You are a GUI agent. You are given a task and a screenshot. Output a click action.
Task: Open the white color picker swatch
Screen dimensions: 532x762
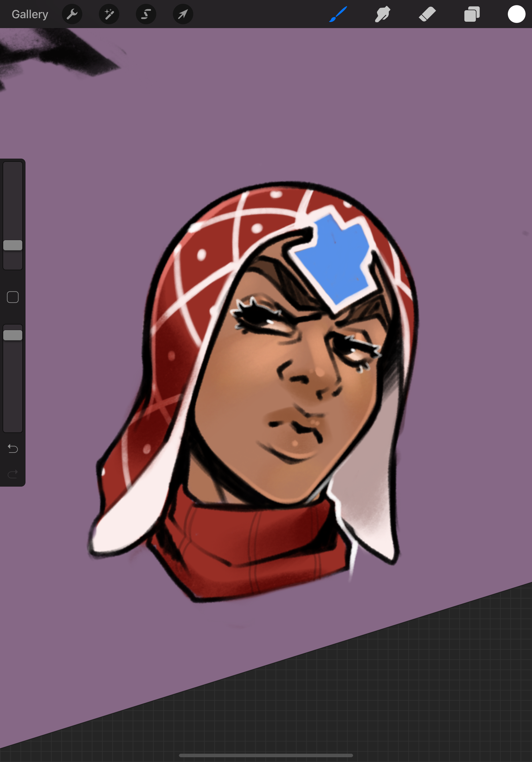516,14
